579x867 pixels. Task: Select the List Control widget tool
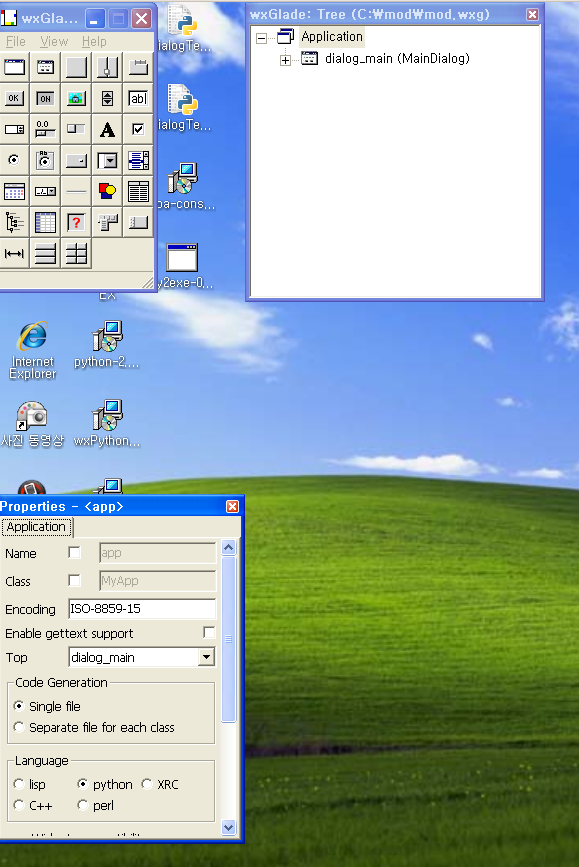point(138,191)
